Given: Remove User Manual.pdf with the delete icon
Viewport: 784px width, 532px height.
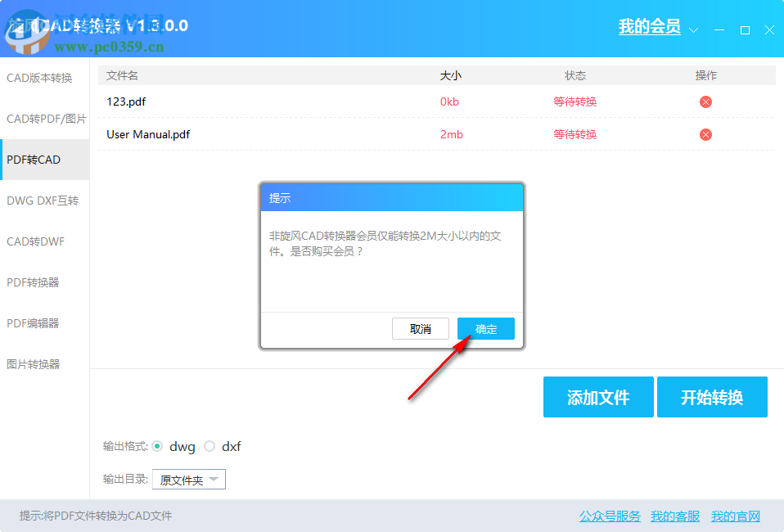Looking at the screenshot, I should point(705,134).
